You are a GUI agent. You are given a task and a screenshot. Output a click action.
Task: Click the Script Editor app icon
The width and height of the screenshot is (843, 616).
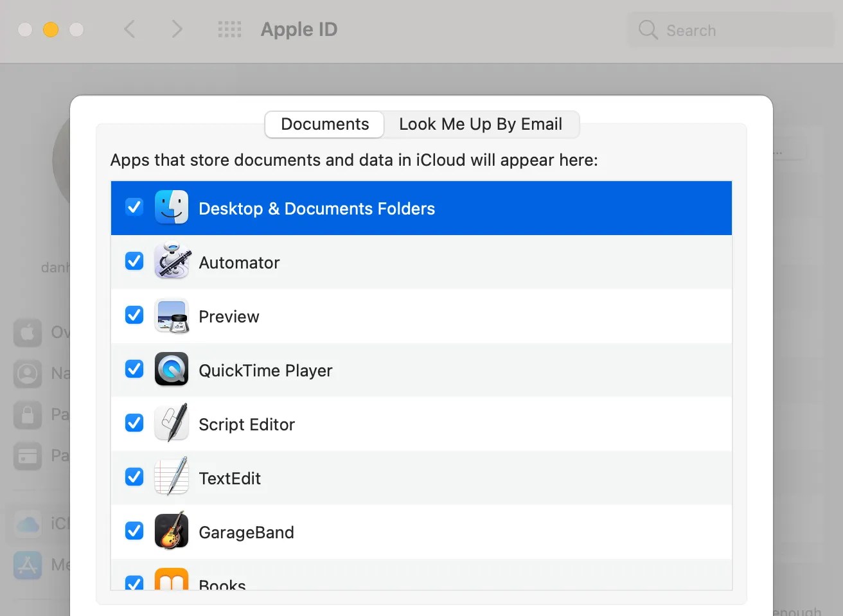tap(172, 423)
